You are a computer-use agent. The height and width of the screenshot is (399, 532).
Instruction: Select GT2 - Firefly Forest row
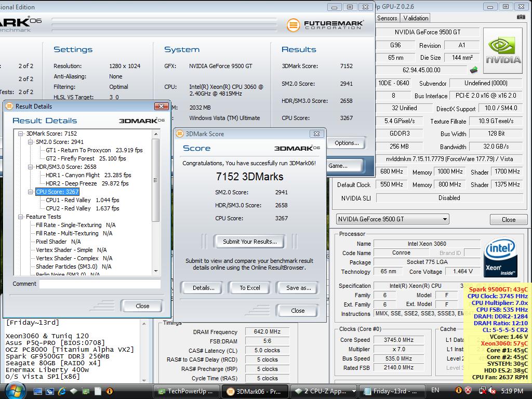point(86,158)
